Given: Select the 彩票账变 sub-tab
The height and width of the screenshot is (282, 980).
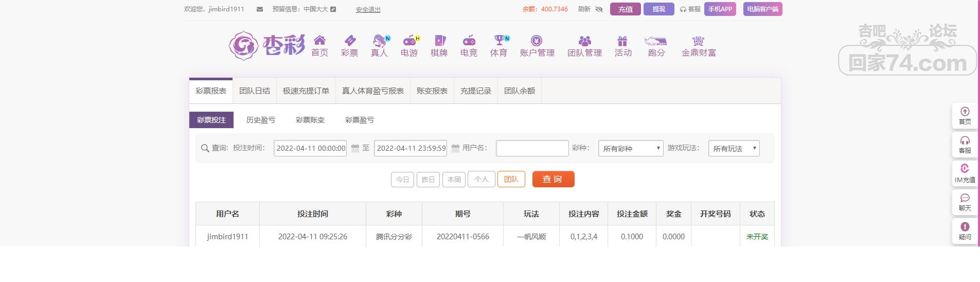Looking at the screenshot, I should click(x=310, y=120).
